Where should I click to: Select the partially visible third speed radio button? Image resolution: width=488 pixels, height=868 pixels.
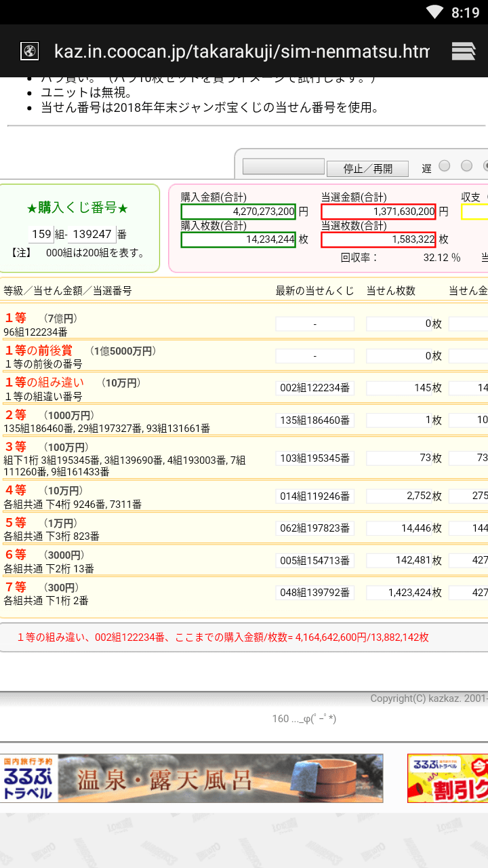pyautogui.click(x=485, y=166)
